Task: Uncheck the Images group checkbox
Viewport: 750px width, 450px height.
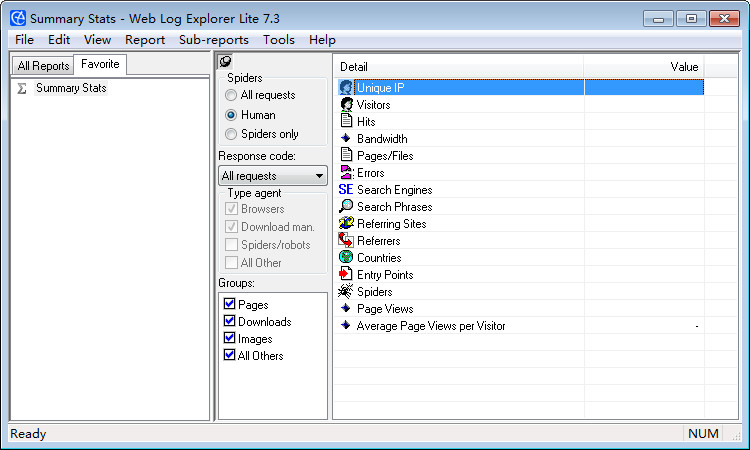Action: 230,338
